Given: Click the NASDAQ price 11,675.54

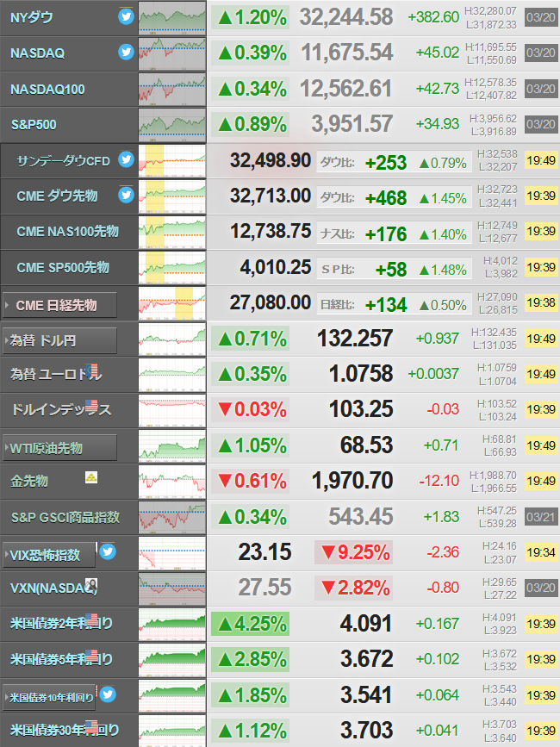Looking at the screenshot, I should click(347, 53).
